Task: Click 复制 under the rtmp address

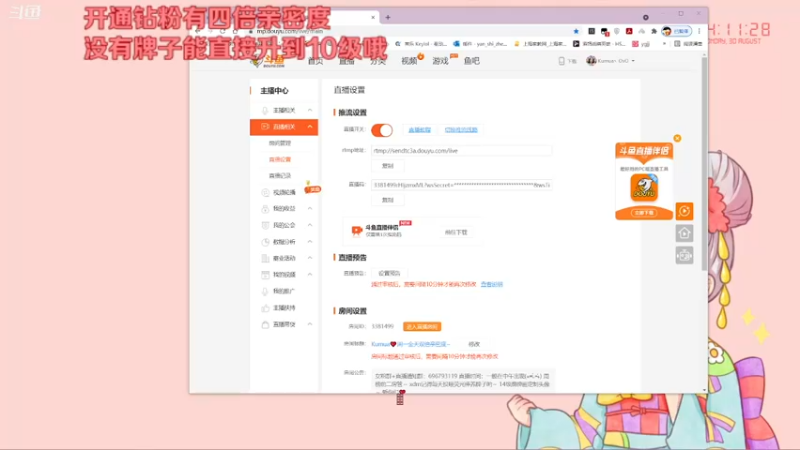Action: (x=388, y=166)
